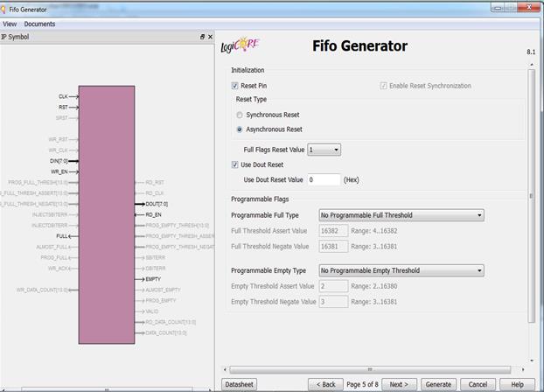544x392 pixels.
Task: Click the Fifo Generator title bar icon
Action: click(3, 10)
